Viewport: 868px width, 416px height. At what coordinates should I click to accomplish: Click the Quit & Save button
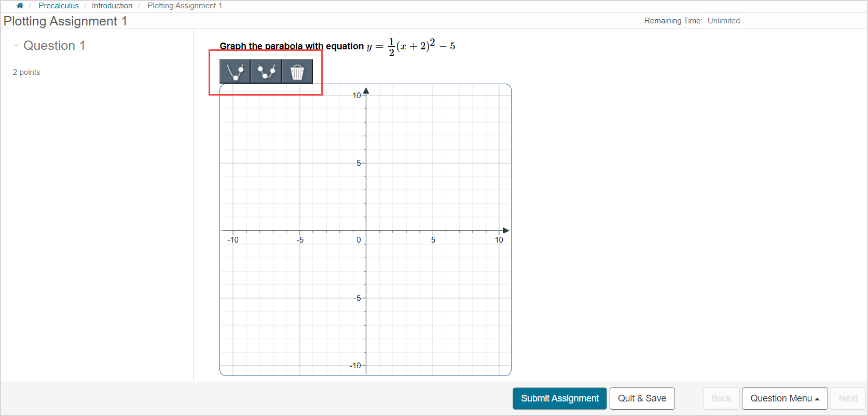point(642,398)
